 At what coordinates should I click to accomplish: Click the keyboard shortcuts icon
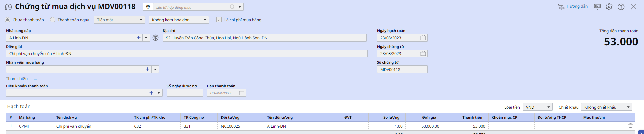click(x=597, y=7)
